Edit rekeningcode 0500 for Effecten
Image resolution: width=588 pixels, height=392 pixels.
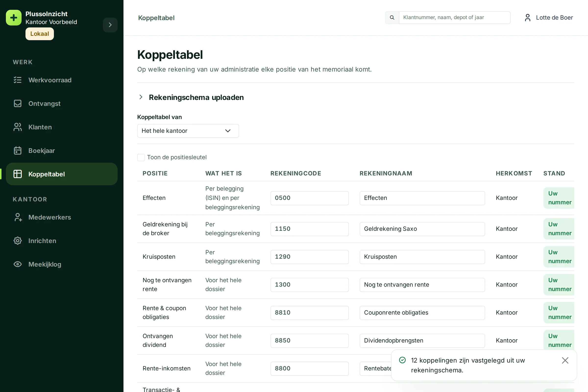(x=309, y=198)
